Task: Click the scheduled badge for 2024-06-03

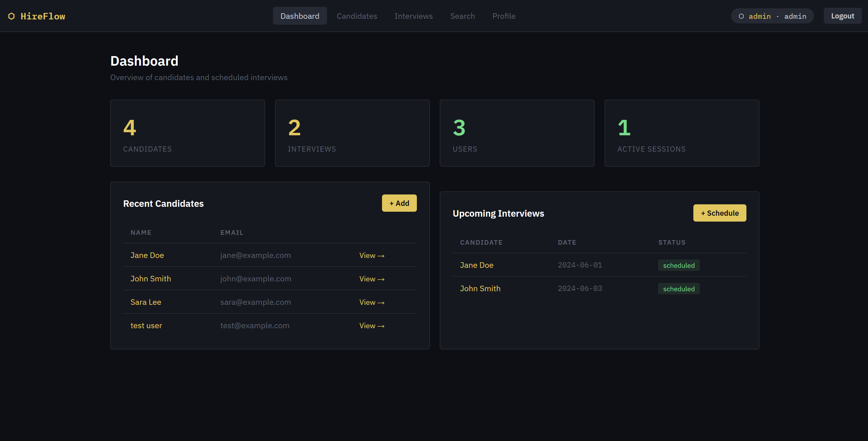Action: coord(678,289)
